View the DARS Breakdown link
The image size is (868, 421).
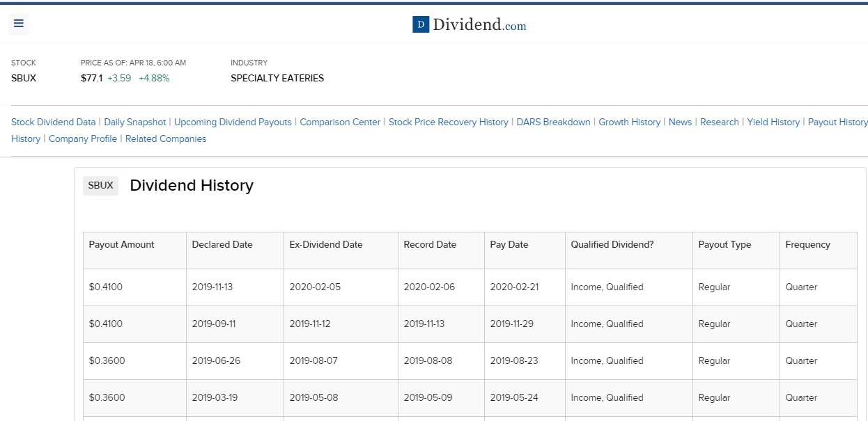553,122
